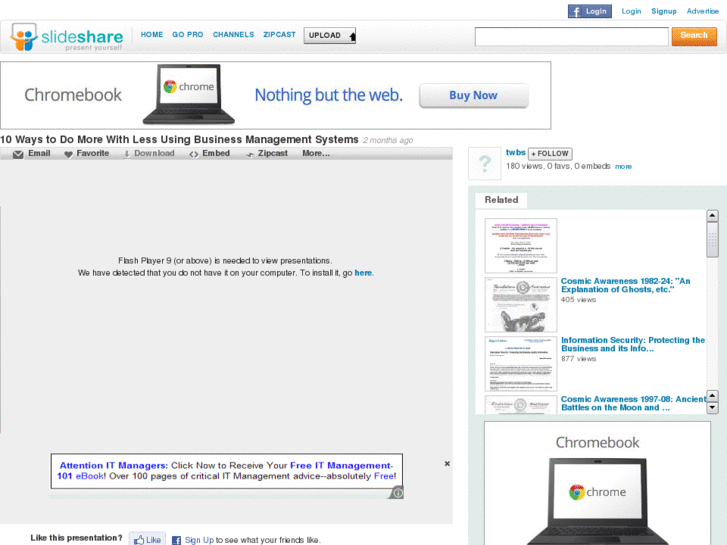This screenshot has width=727, height=545.
Task: Click the Email toolbar label
Action: (39, 154)
